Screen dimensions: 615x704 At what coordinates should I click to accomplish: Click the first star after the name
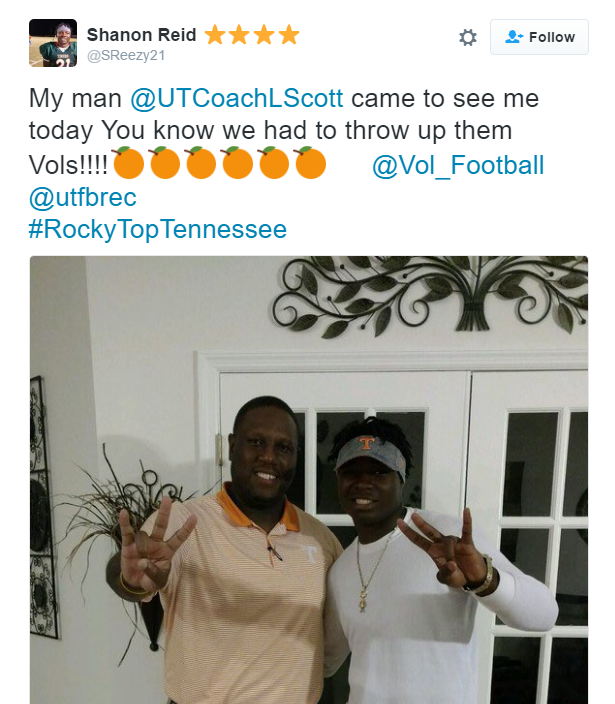(x=215, y=35)
